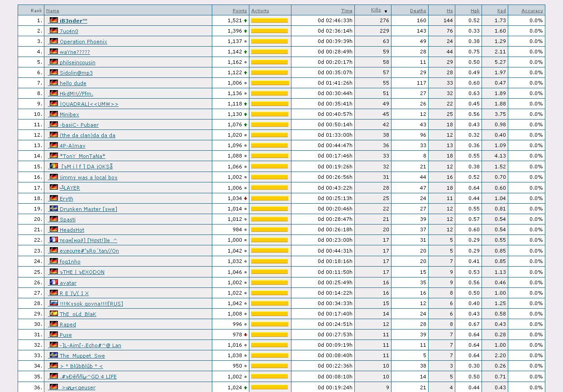
Task: Sort the table by Points column
Action: tap(239, 10)
